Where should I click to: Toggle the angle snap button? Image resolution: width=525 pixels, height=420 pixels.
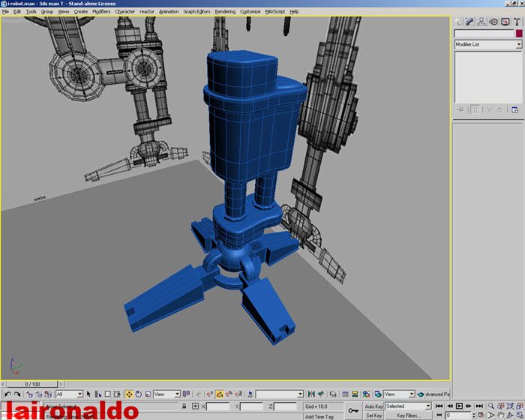(220, 394)
